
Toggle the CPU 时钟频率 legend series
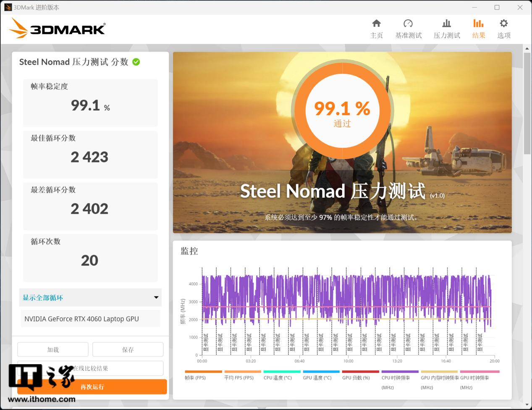pos(400,380)
